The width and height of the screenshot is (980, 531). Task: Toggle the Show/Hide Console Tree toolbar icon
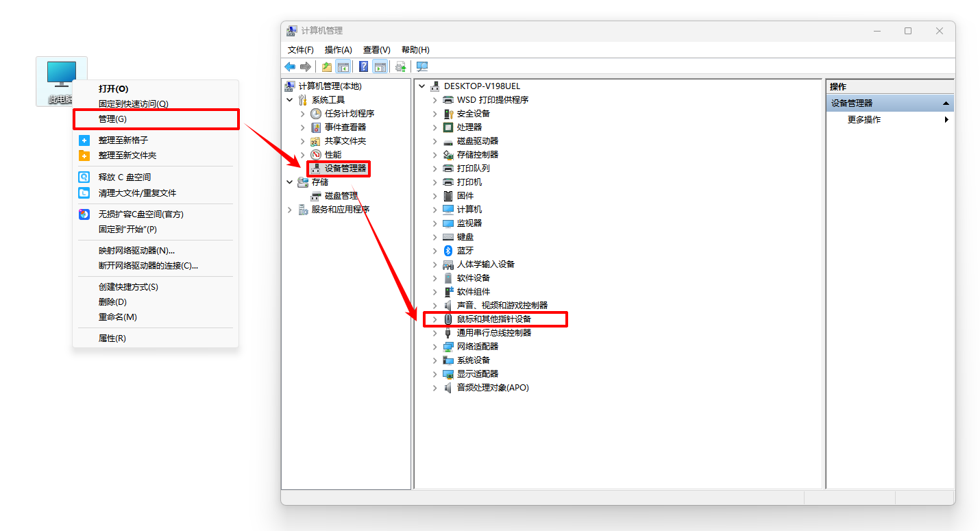coord(343,66)
